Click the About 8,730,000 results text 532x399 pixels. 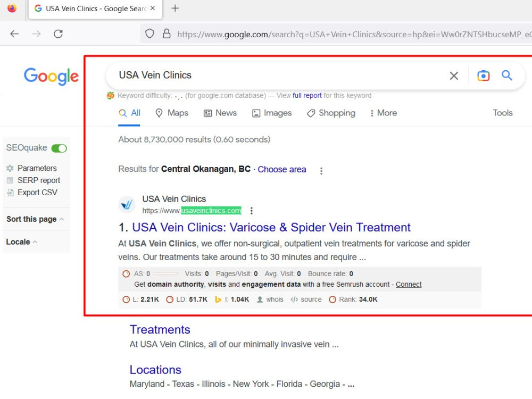pyautogui.click(x=194, y=139)
